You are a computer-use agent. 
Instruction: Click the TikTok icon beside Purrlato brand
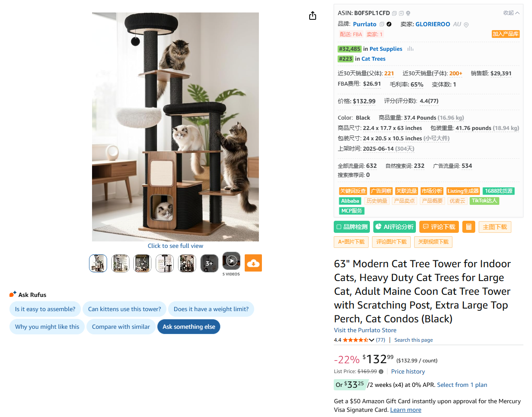(389, 24)
